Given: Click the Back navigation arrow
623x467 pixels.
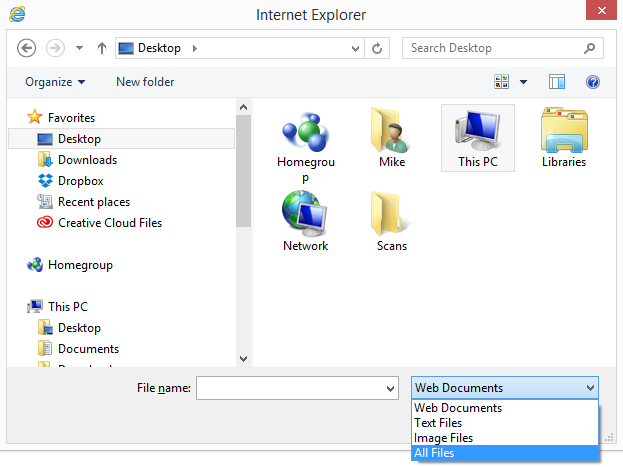Looking at the screenshot, I should coord(27,48).
